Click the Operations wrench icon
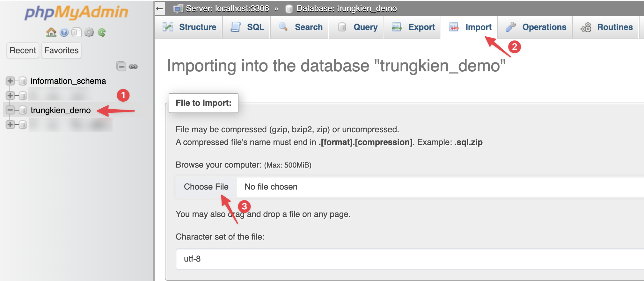 (511, 27)
